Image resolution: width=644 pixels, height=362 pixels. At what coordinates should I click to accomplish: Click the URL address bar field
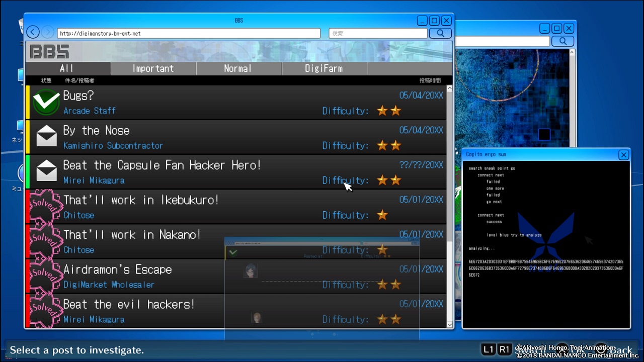(x=189, y=34)
